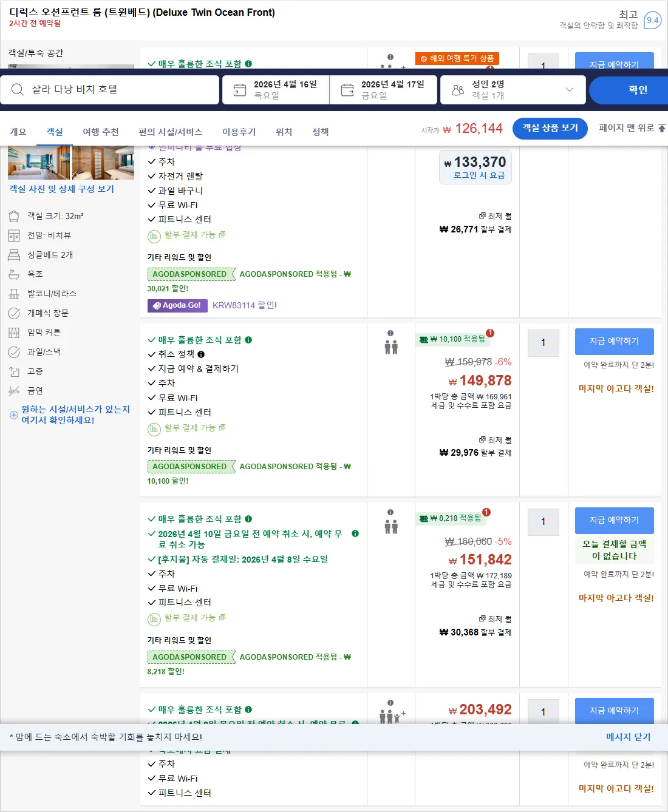Open the left bedroom photo thumbnail
Screen dimensions: 668x812
coord(39,162)
